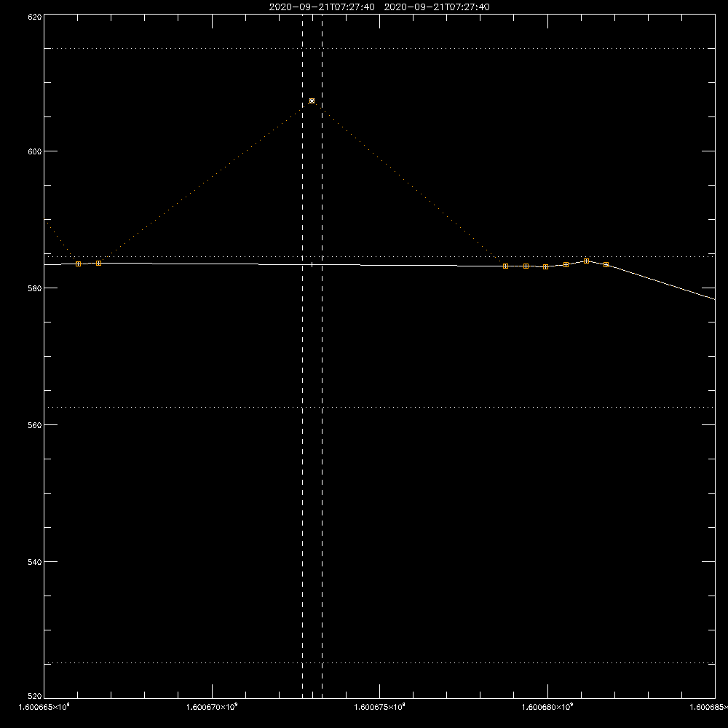Click the top dotted threshold line near 615
The image size is (728, 728).
pyautogui.click(x=379, y=48)
